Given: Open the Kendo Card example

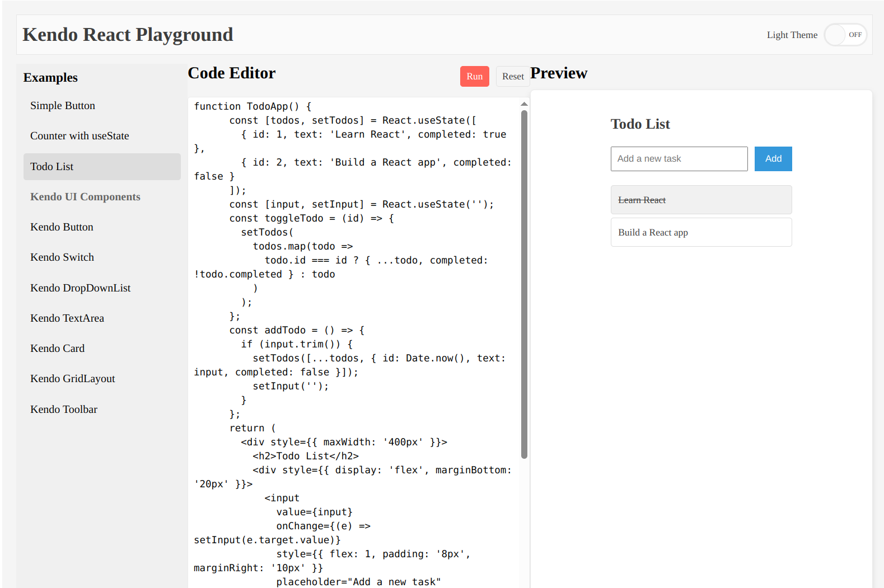Looking at the screenshot, I should coord(102,349).
